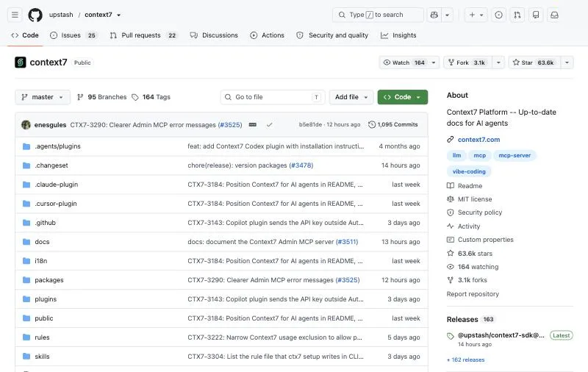Click the GitHub logo home icon
The height and width of the screenshot is (372, 588).
click(x=35, y=15)
